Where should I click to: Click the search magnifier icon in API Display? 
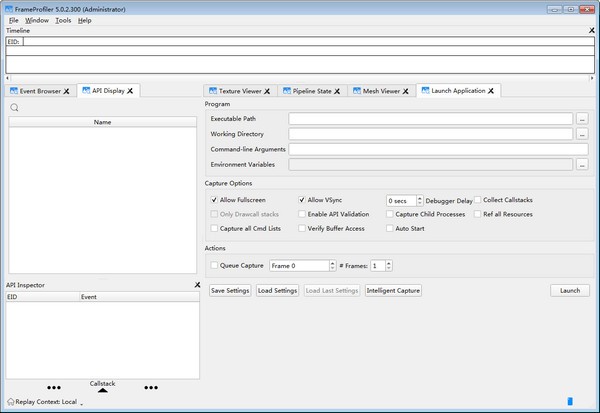tap(15, 108)
